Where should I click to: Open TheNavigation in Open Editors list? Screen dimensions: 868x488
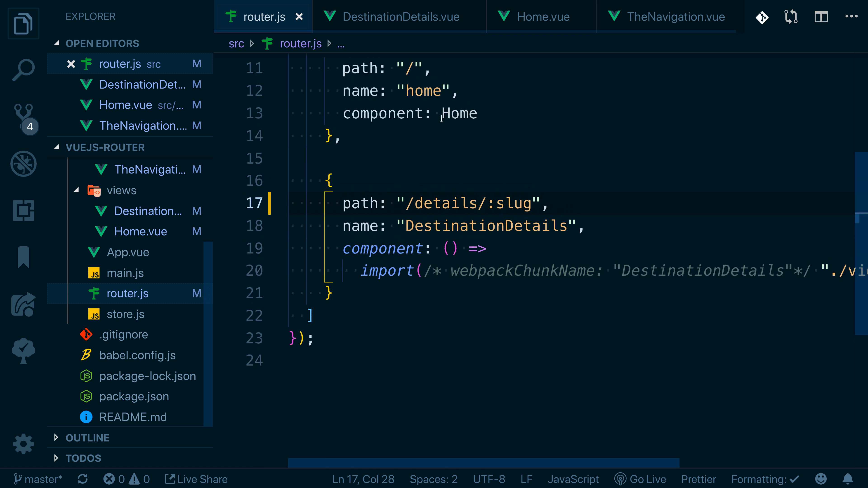coord(130,126)
